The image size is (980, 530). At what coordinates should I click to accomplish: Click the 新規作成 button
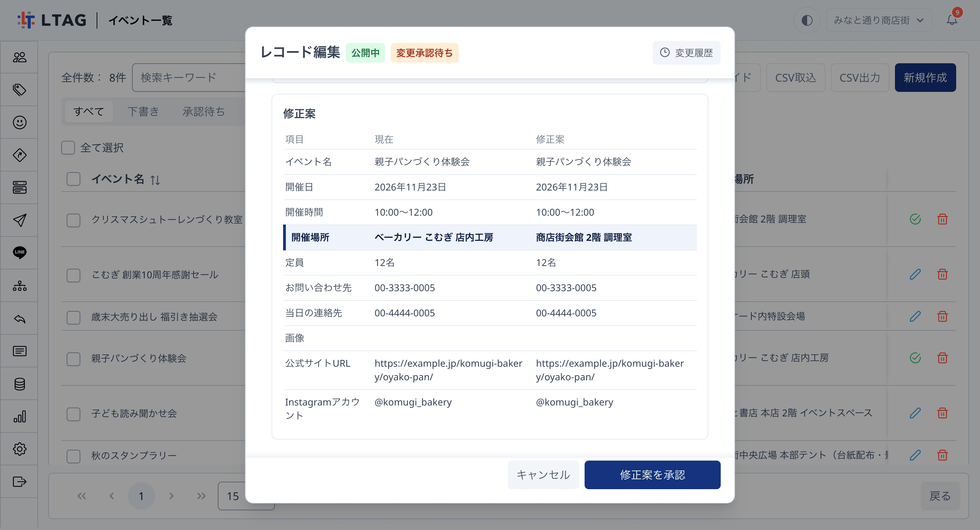pyautogui.click(x=925, y=78)
